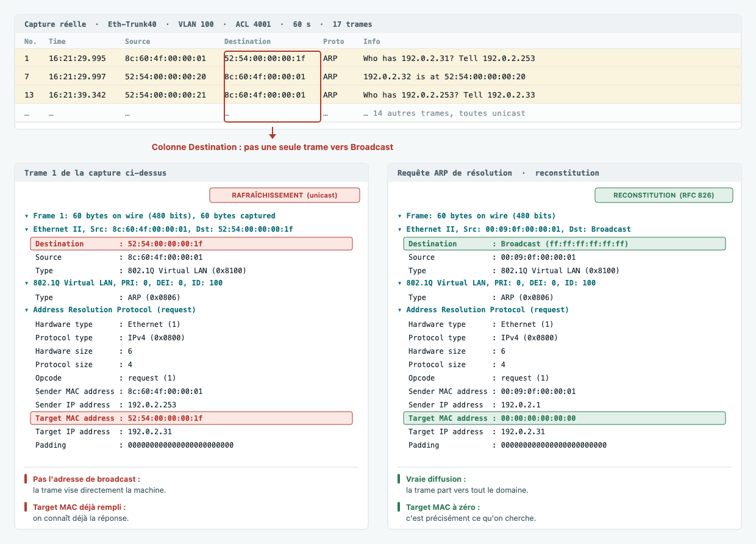Click Info 'Who has 192.0.2.253? Tell 192.0.2.33'
756x544 pixels.
click(449, 95)
